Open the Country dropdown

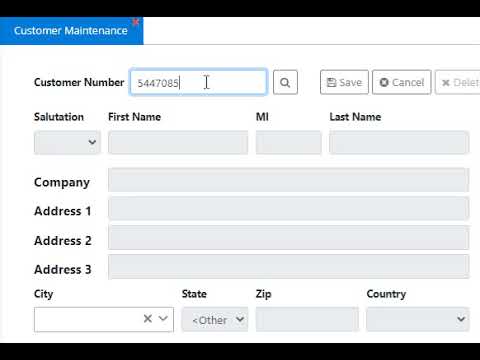click(418, 319)
